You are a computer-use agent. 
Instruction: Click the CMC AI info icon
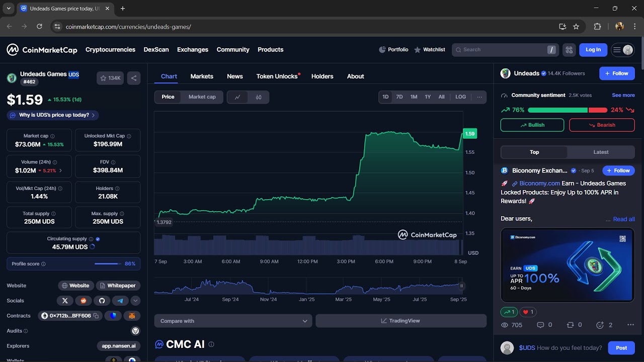click(x=211, y=344)
